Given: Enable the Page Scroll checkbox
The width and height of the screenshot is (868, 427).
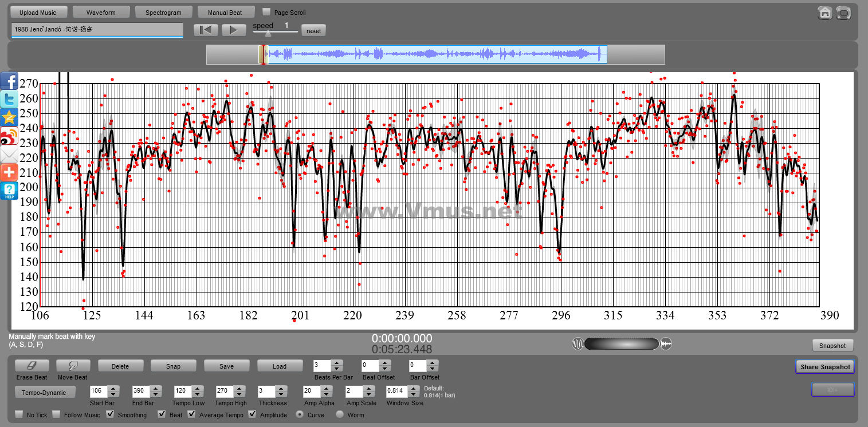Looking at the screenshot, I should (266, 12).
